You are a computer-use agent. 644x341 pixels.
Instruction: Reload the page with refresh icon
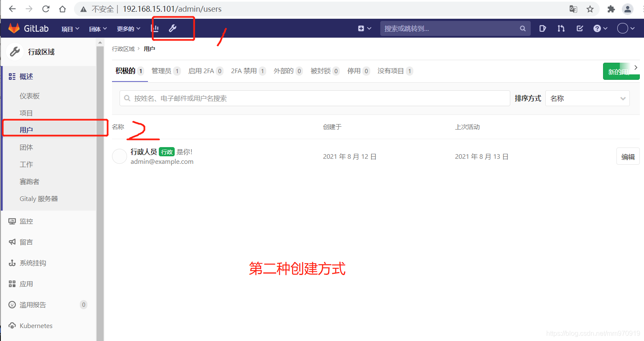click(x=46, y=9)
